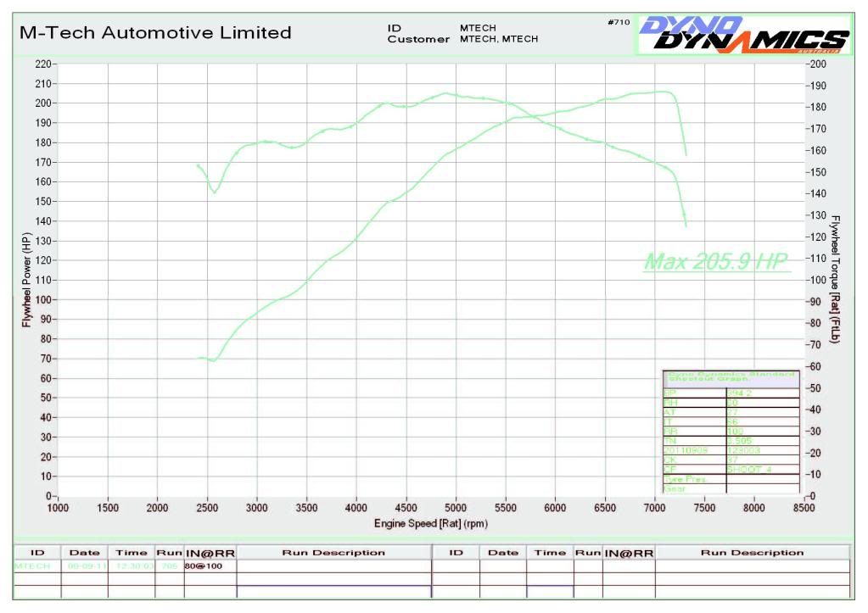The width and height of the screenshot is (868, 613).
Task: Click the 7000 rpm tick label
Action: pos(655,508)
